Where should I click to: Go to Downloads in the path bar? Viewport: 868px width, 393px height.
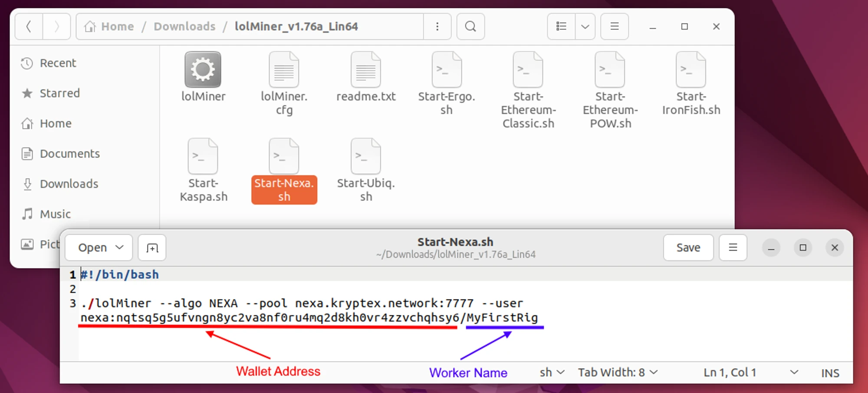click(184, 26)
